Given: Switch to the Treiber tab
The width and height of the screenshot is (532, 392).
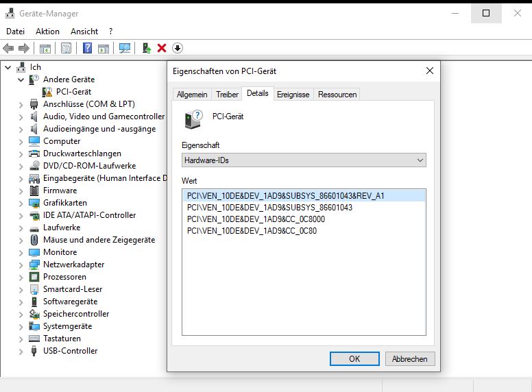Looking at the screenshot, I should 227,95.
